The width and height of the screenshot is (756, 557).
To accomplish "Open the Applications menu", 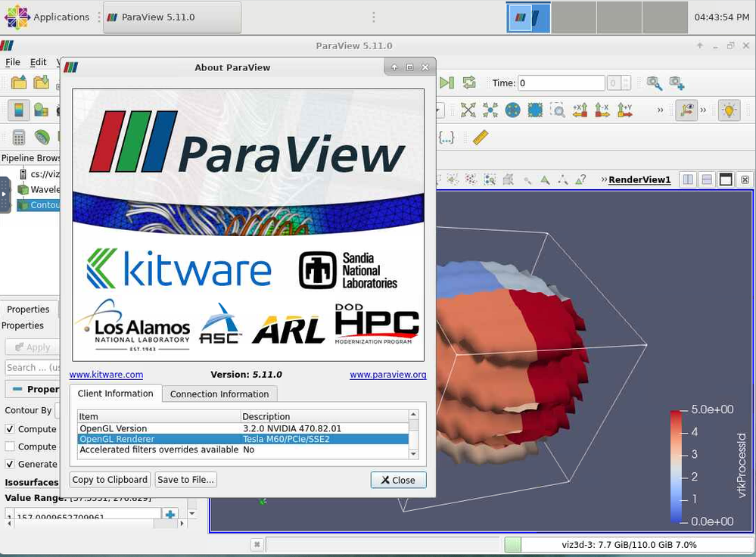I will pos(47,17).
